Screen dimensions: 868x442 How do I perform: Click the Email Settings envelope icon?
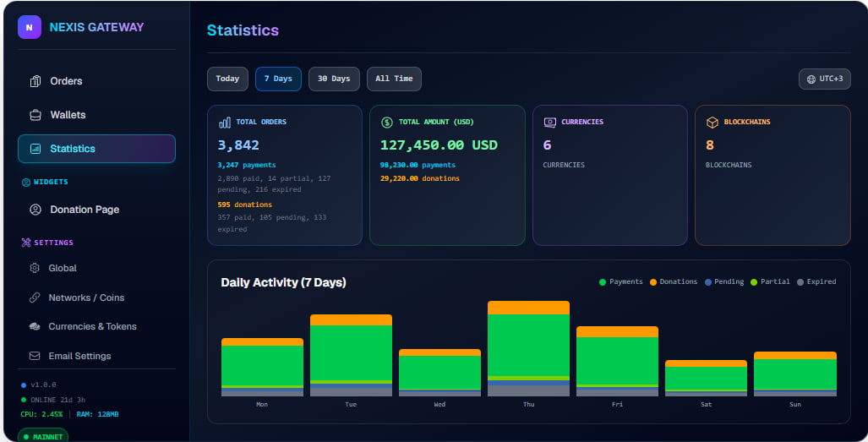pyautogui.click(x=35, y=356)
